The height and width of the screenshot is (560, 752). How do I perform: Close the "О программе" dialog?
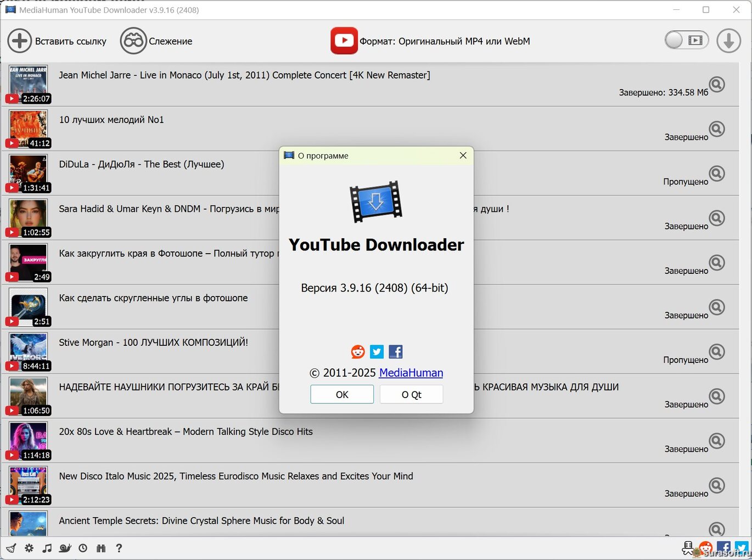point(463,155)
